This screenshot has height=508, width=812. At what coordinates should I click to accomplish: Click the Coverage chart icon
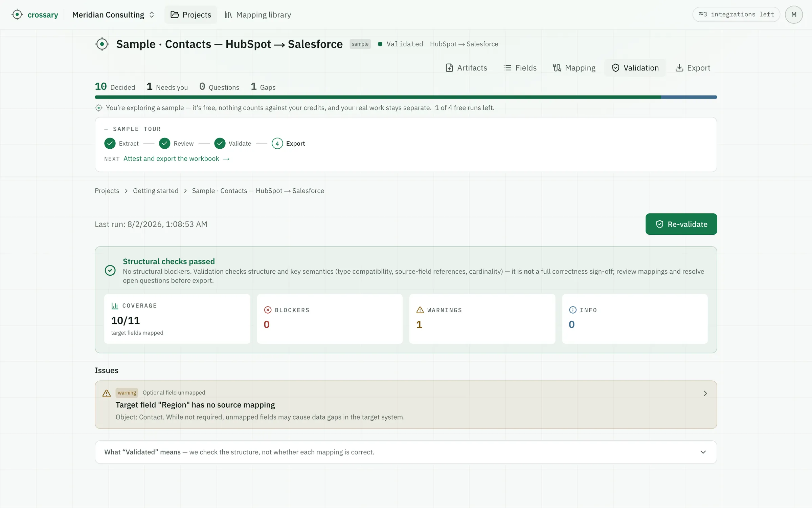pyautogui.click(x=115, y=306)
